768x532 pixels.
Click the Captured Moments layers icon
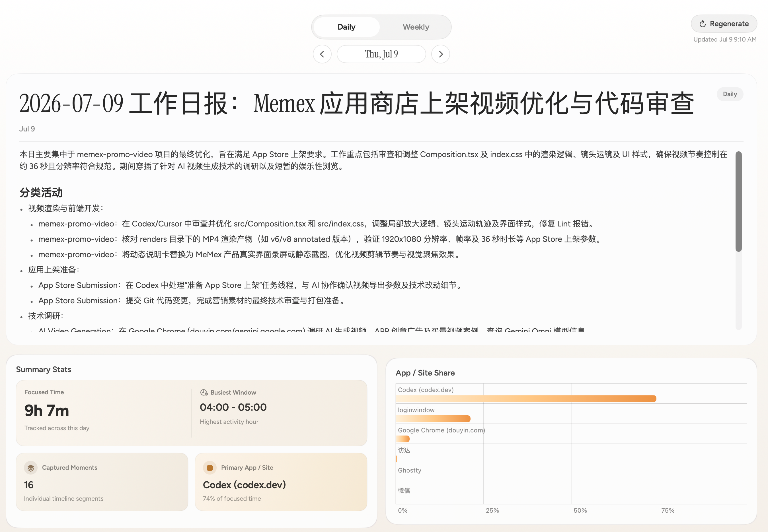coord(31,468)
